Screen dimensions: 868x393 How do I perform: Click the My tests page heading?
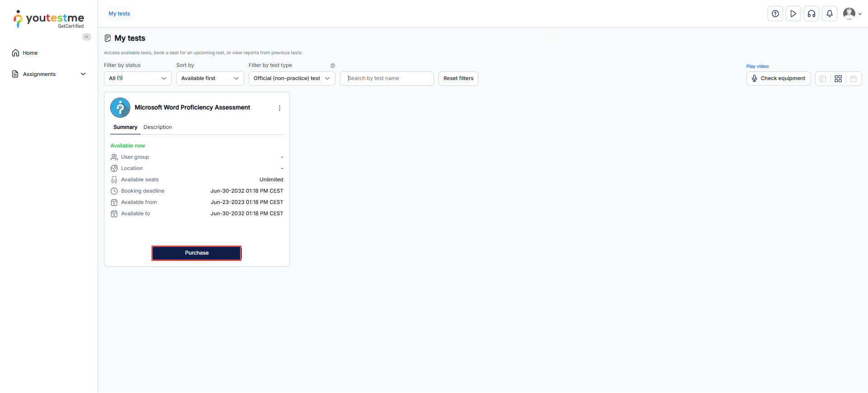(130, 38)
